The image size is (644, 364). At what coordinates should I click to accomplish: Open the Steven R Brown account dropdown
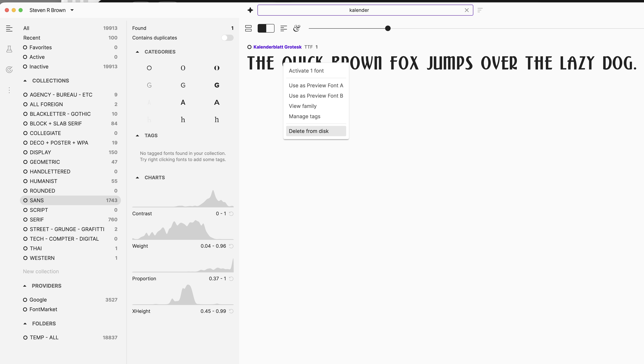pyautogui.click(x=72, y=10)
